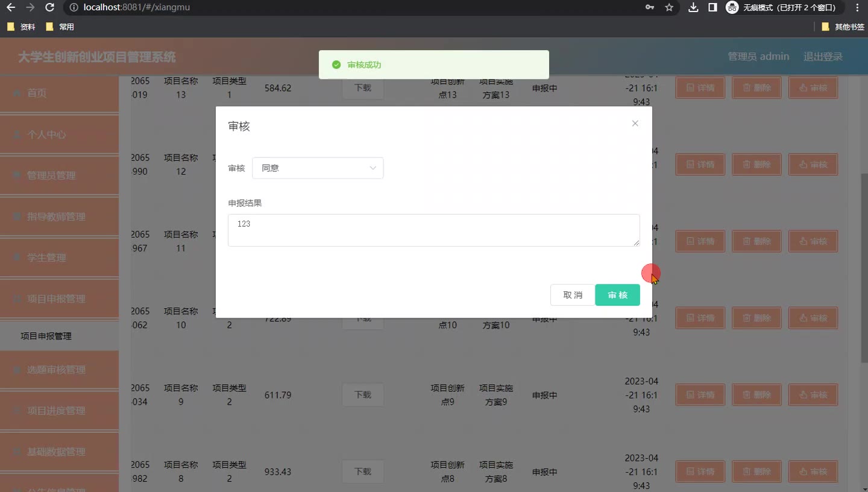Select the 项目申报管理 submenu item

click(59, 336)
